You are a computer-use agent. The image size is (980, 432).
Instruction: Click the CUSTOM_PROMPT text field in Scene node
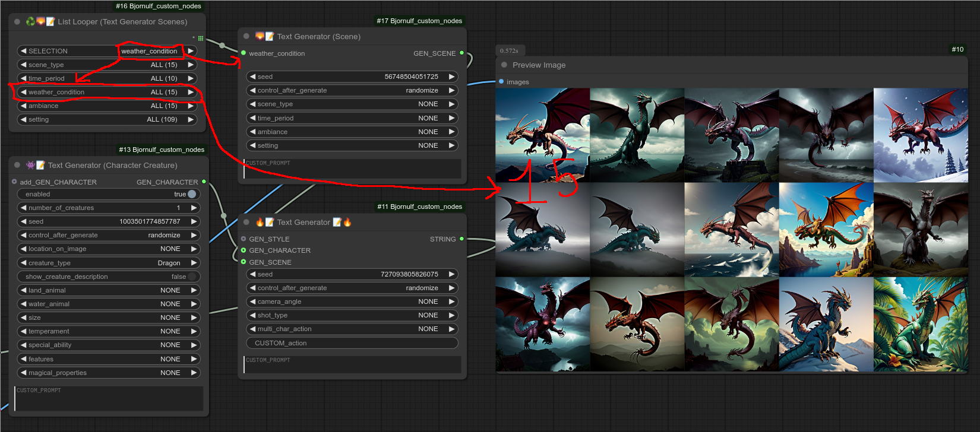[x=352, y=169]
